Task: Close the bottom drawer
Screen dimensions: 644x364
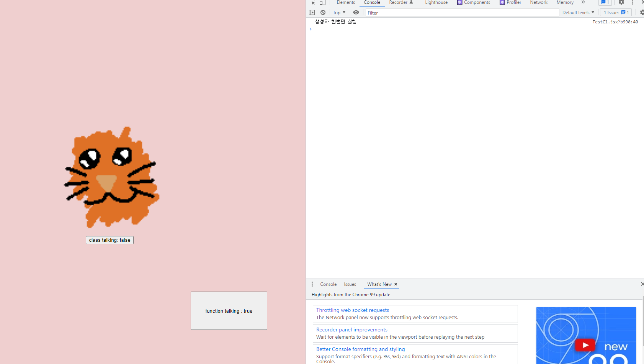Action: (x=642, y=284)
